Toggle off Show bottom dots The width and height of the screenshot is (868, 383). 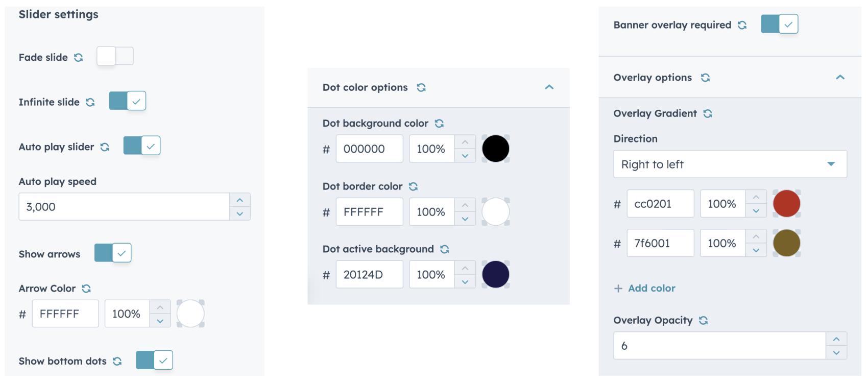point(154,361)
